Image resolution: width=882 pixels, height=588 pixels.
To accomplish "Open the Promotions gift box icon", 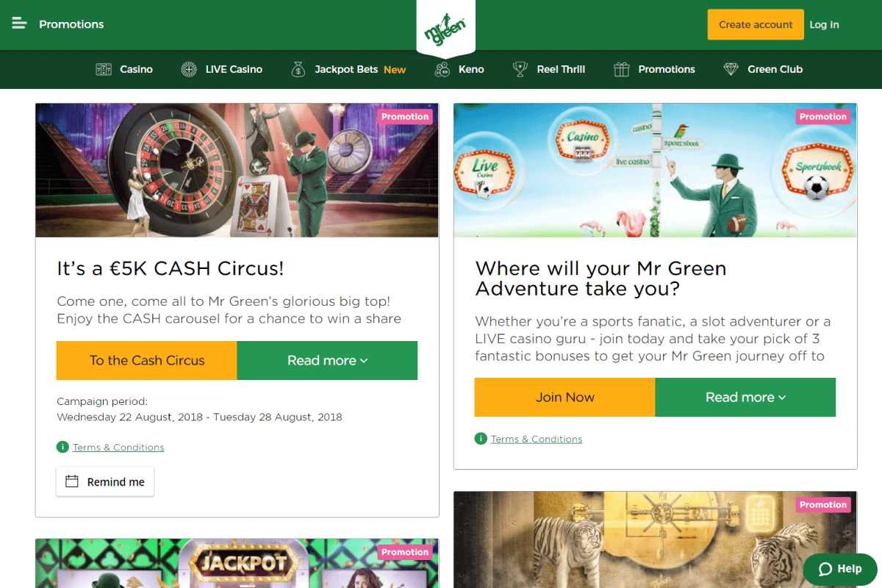I will 622,69.
